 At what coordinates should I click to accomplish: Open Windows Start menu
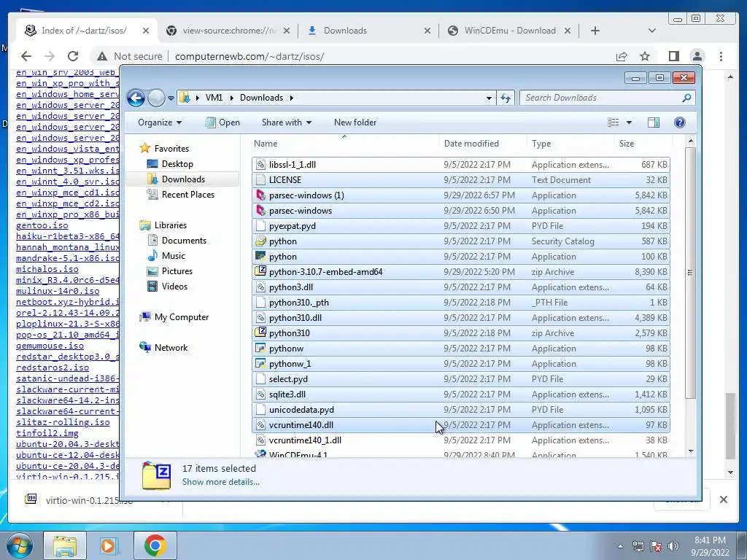20,545
